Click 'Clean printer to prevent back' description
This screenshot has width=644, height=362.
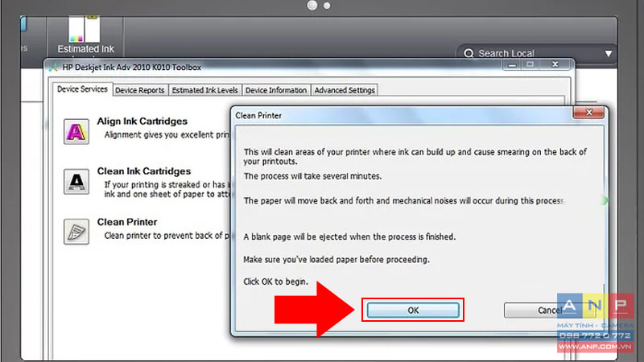167,236
